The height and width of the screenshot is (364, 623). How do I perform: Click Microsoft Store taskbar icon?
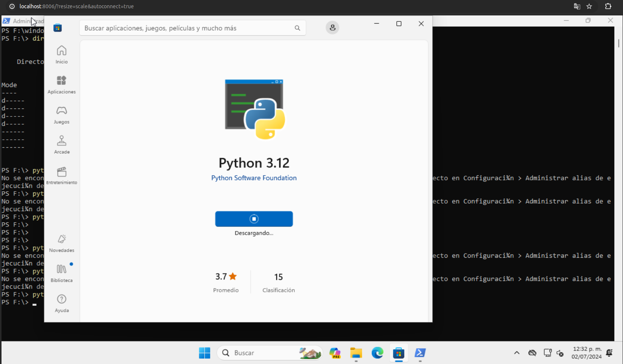pos(399,353)
